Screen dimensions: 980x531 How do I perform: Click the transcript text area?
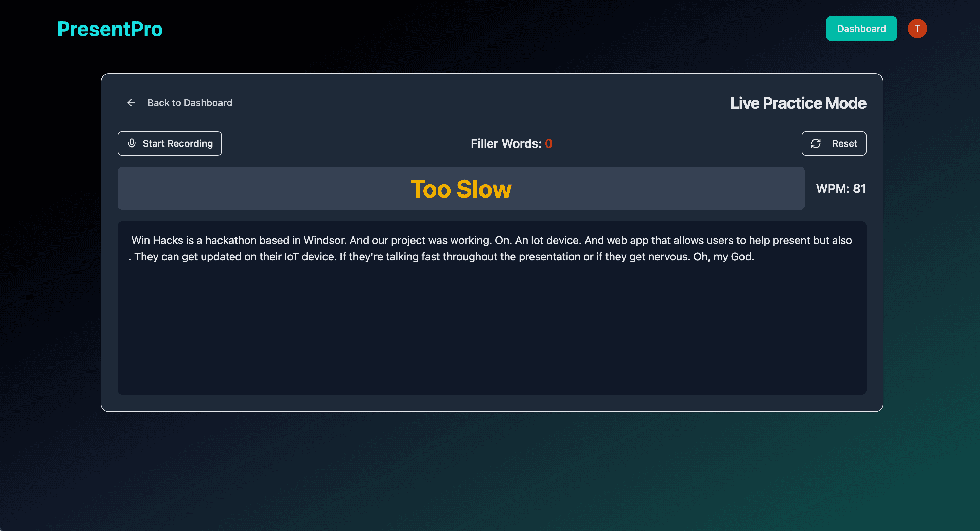click(492, 308)
